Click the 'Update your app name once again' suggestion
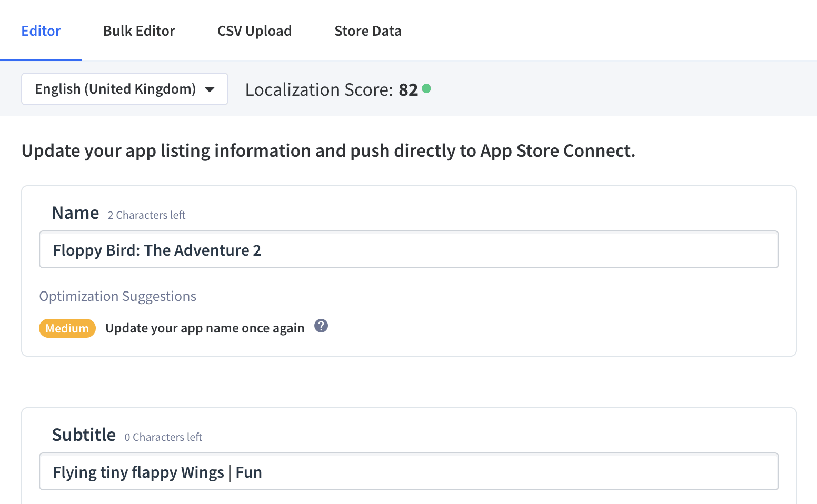Viewport: 817px width, 504px height. (205, 328)
